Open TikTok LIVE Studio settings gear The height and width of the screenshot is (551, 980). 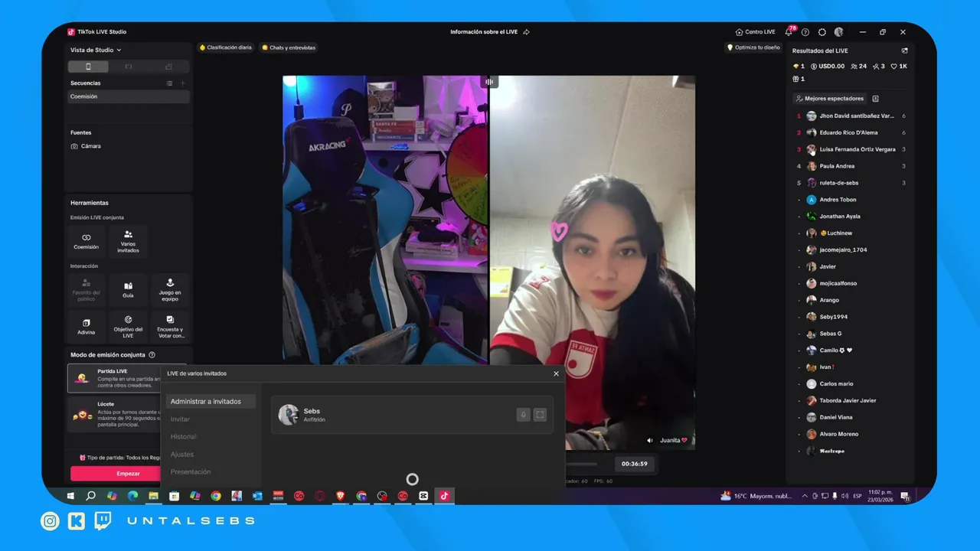tap(822, 32)
